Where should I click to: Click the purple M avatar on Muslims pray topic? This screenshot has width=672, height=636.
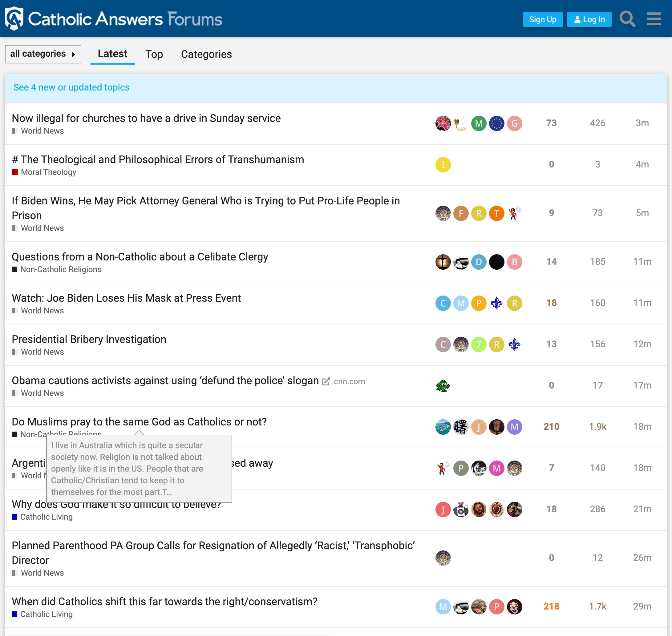click(515, 427)
